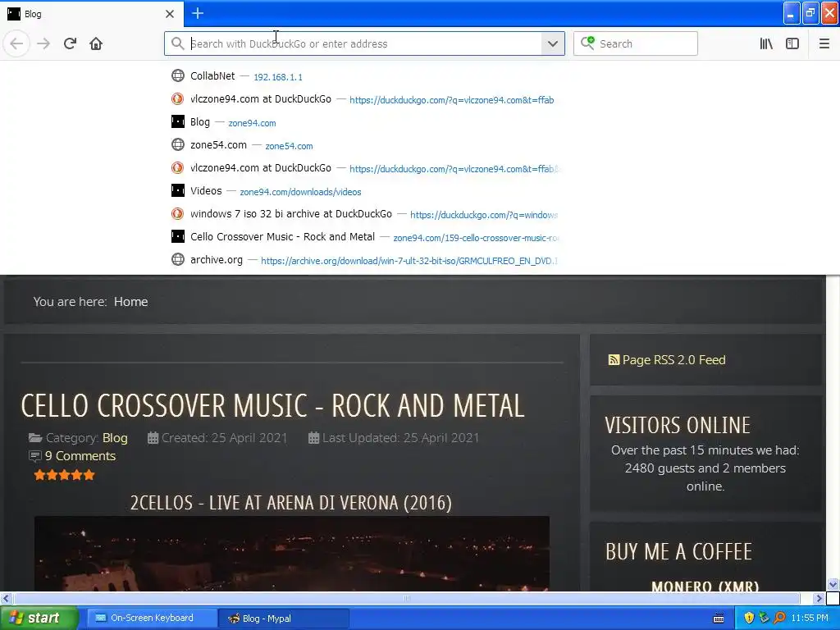Click the magnifier tray icon
The height and width of the screenshot is (630, 840).
pos(779,619)
